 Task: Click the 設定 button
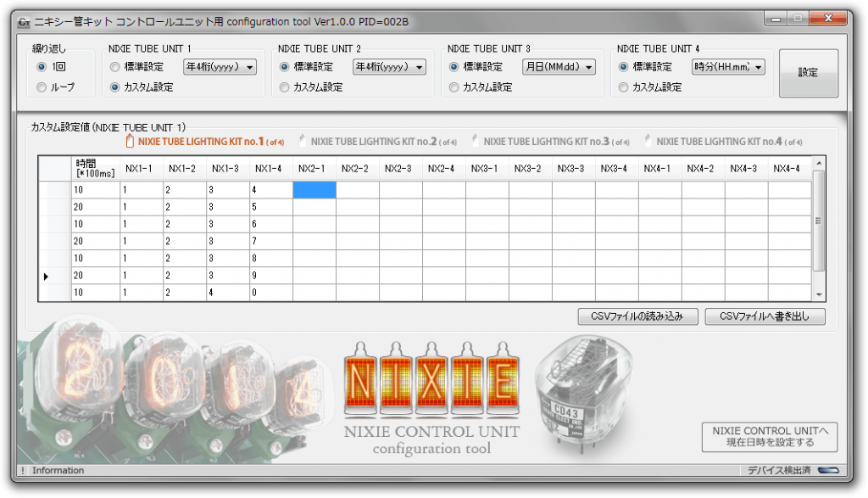808,72
